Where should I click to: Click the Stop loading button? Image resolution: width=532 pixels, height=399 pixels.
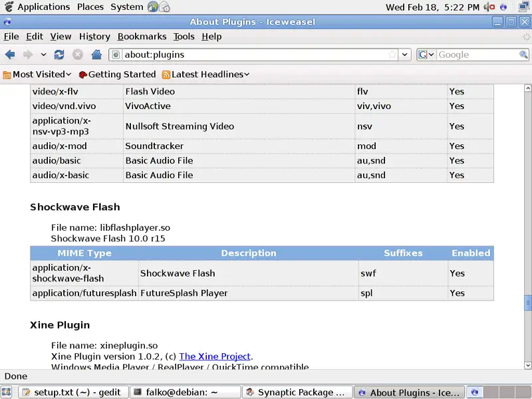[x=78, y=55]
